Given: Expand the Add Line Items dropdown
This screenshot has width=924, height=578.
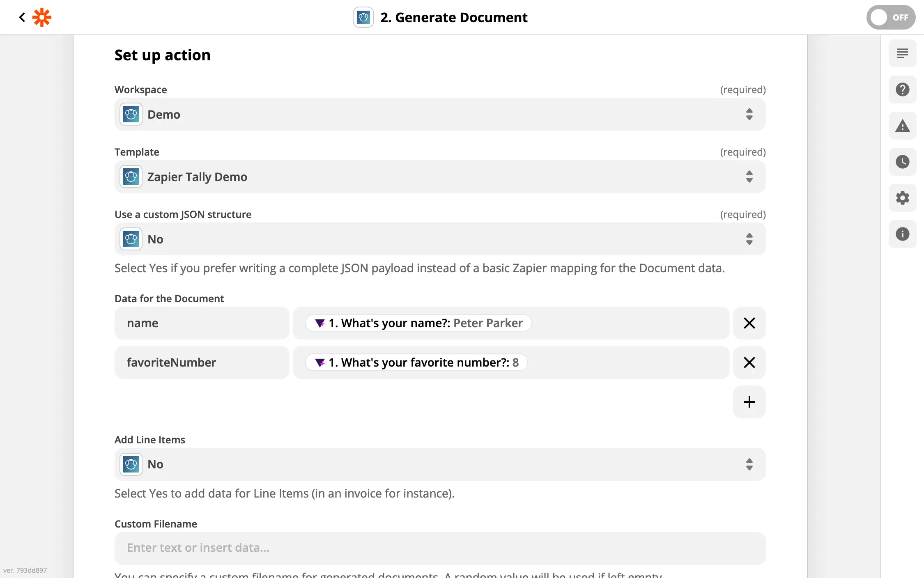Looking at the screenshot, I should point(439,464).
